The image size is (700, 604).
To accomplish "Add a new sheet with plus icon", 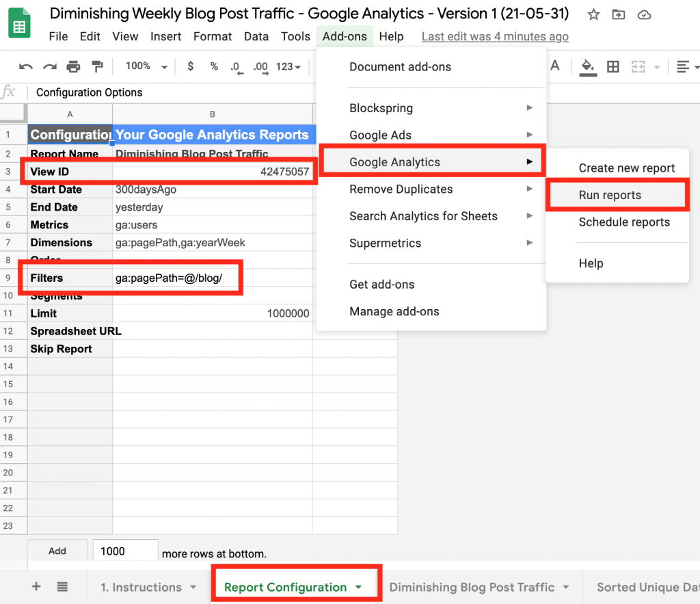I will (x=36, y=587).
